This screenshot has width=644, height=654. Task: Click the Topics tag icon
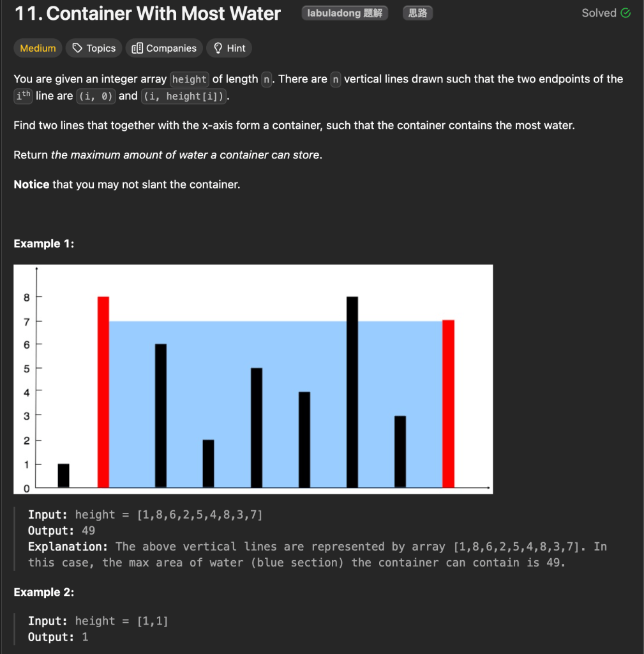click(x=78, y=49)
